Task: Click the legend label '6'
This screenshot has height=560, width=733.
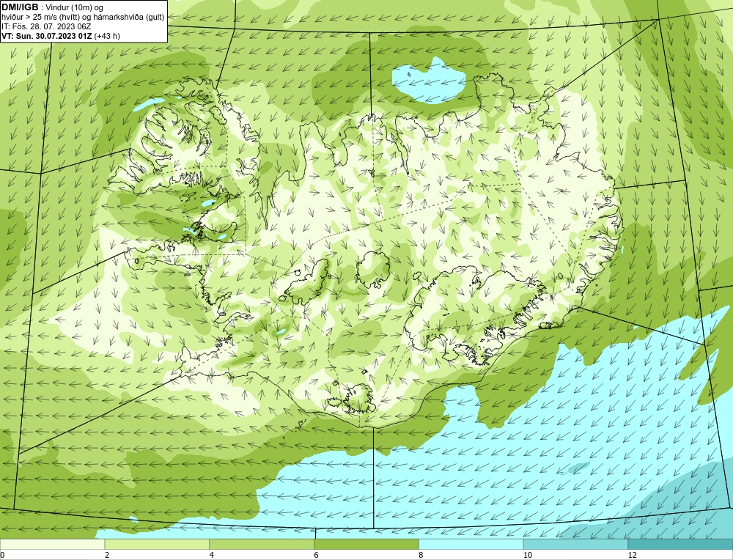Action: (x=317, y=556)
